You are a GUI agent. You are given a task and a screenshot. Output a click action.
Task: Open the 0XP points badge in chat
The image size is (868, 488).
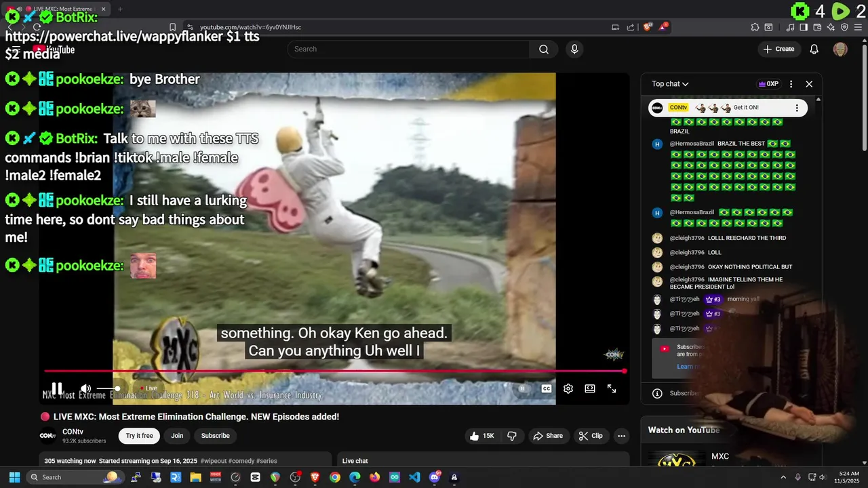(768, 84)
